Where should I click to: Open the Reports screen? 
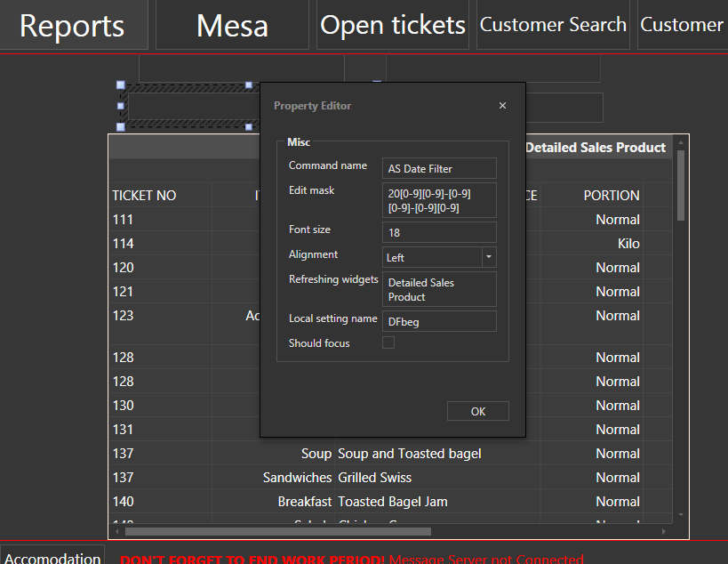[x=73, y=25]
